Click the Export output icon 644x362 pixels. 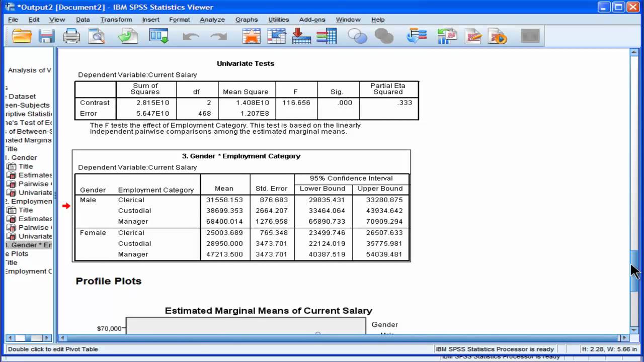pyautogui.click(x=128, y=37)
